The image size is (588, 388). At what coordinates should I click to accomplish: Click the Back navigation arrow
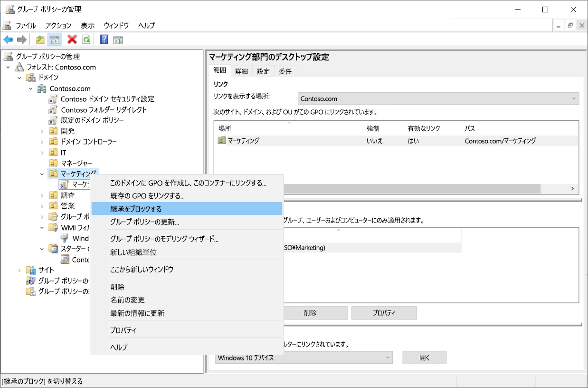[8, 39]
